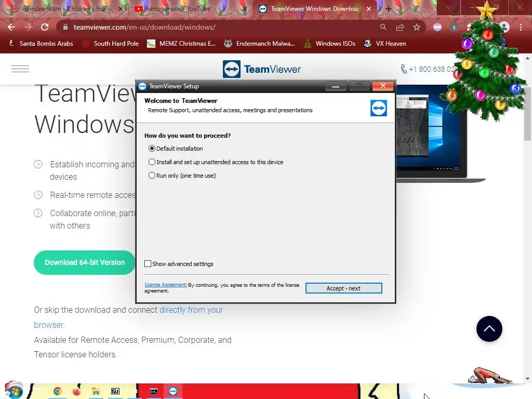Click the Windows Start button

tap(14, 391)
